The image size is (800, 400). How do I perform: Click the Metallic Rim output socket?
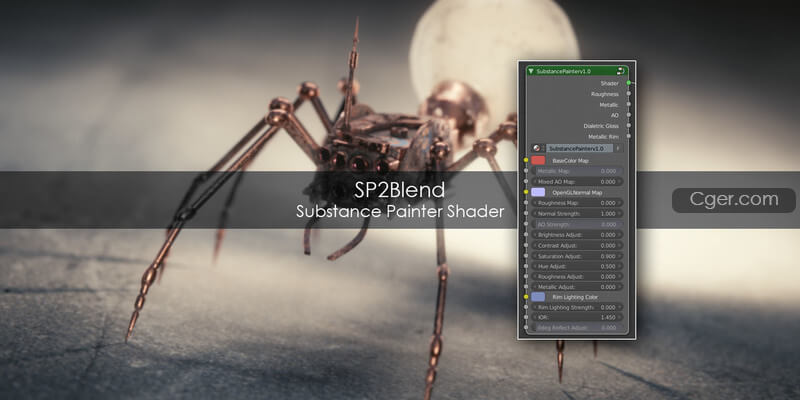(629, 136)
